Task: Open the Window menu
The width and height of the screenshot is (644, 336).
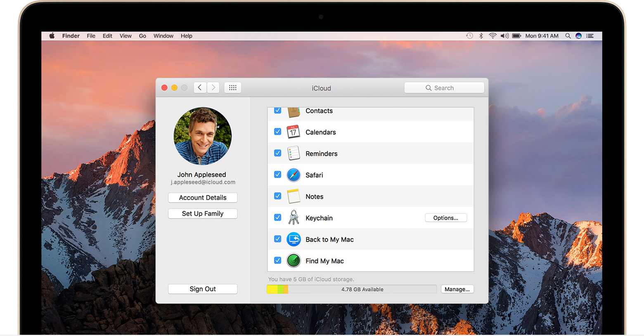Action: coord(163,36)
